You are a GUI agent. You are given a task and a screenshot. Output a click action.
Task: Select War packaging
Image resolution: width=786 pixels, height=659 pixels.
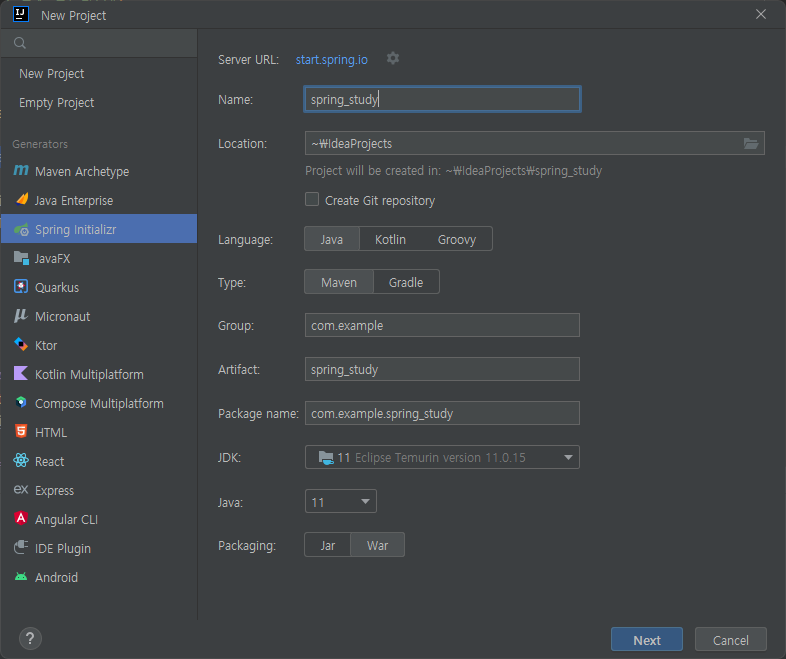click(x=377, y=545)
